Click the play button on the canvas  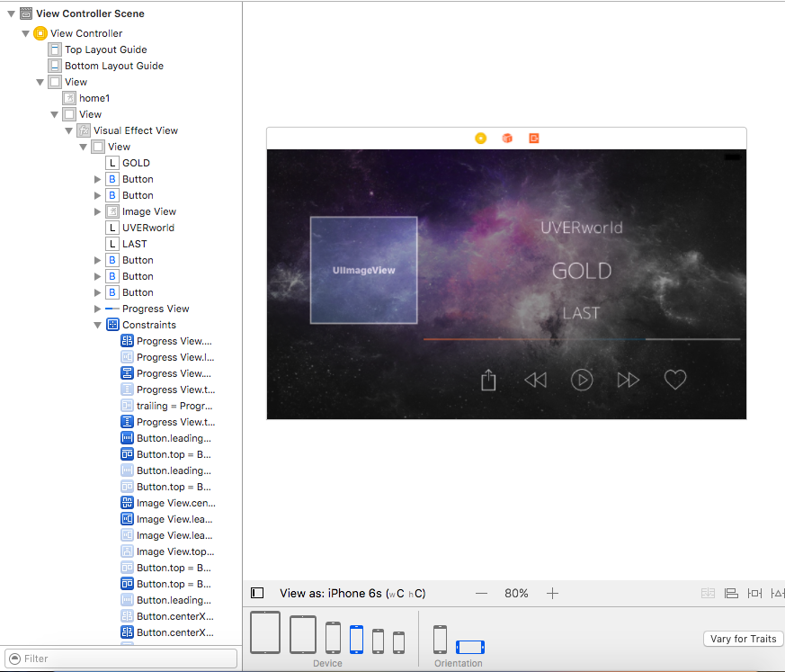tap(582, 380)
